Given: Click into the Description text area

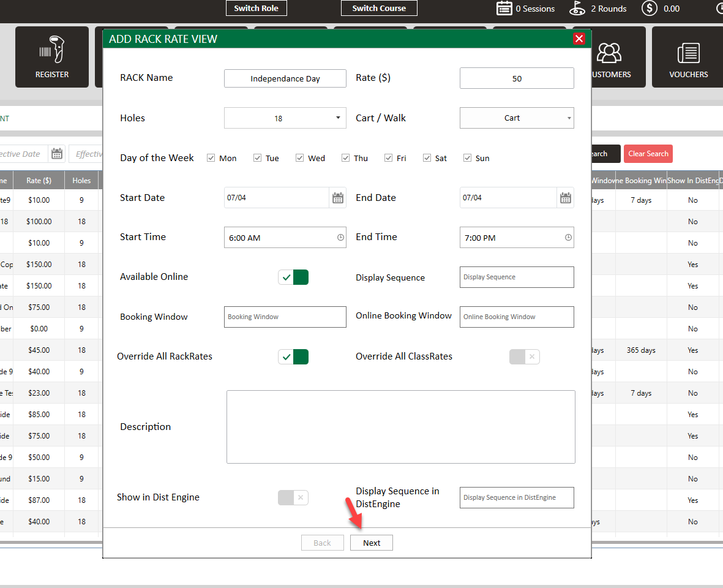Looking at the screenshot, I should point(400,427).
